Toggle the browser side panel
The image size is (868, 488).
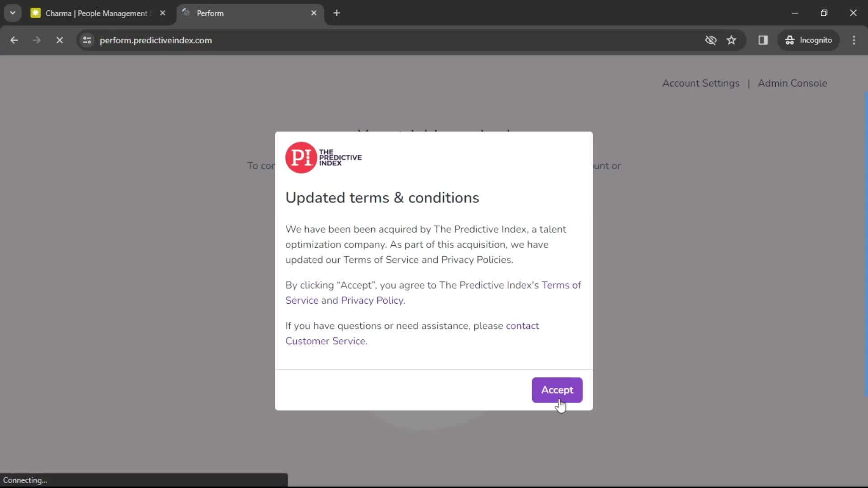tap(763, 40)
